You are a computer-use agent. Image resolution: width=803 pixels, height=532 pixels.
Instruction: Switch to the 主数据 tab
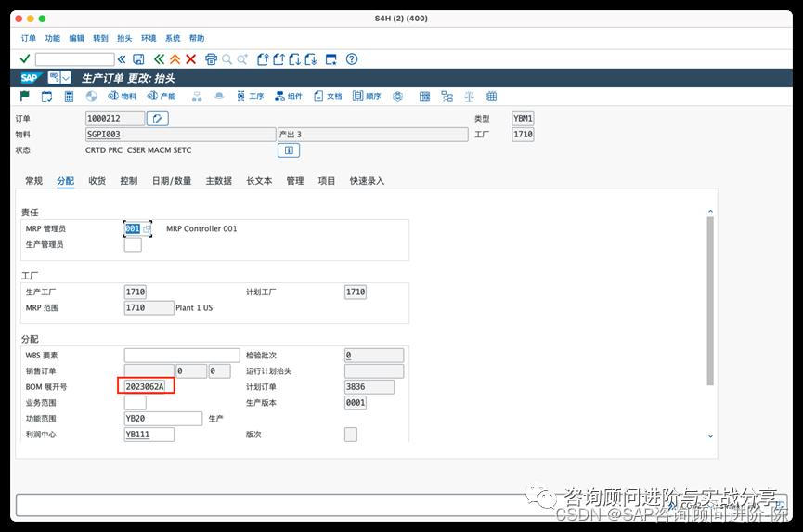219,181
